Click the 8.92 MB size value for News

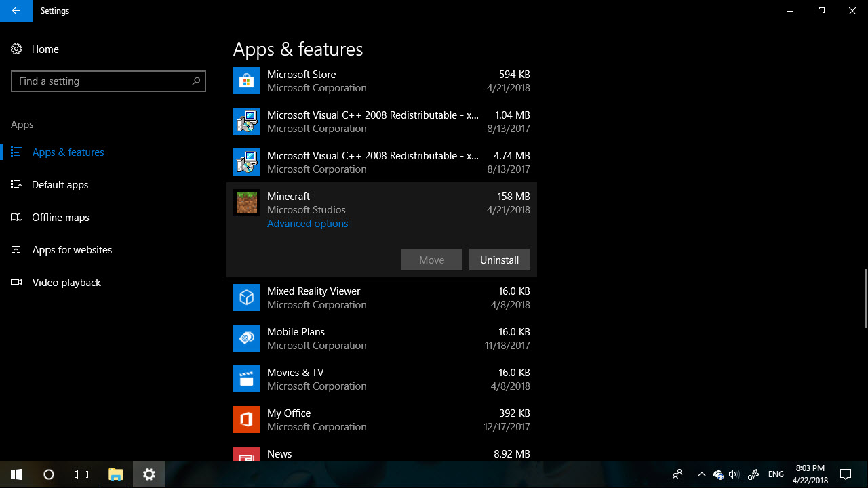coord(512,454)
